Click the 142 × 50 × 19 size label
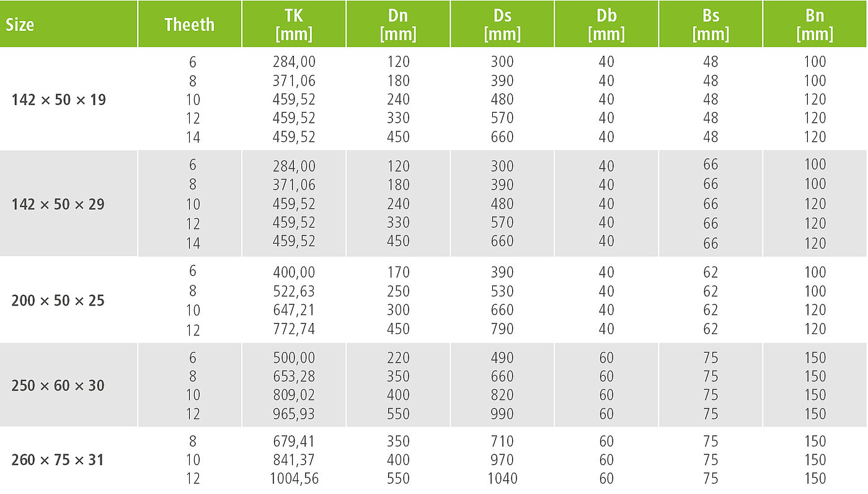The height and width of the screenshot is (494, 868). tap(58, 99)
